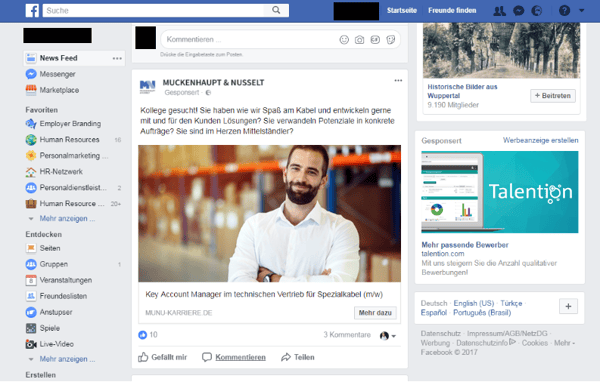Open the help question mark icon
Screen dimensions: 600x382
click(564, 11)
